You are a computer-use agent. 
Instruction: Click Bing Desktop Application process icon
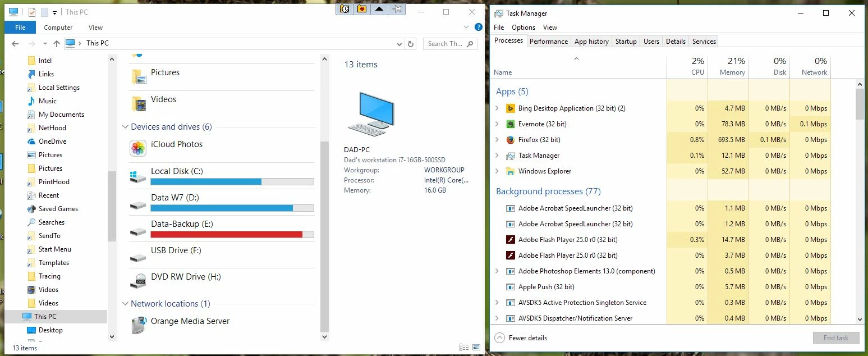click(511, 108)
